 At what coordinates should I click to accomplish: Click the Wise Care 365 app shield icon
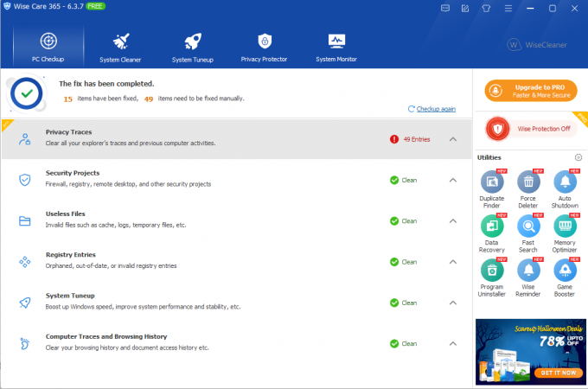pyautogui.click(x=7, y=6)
